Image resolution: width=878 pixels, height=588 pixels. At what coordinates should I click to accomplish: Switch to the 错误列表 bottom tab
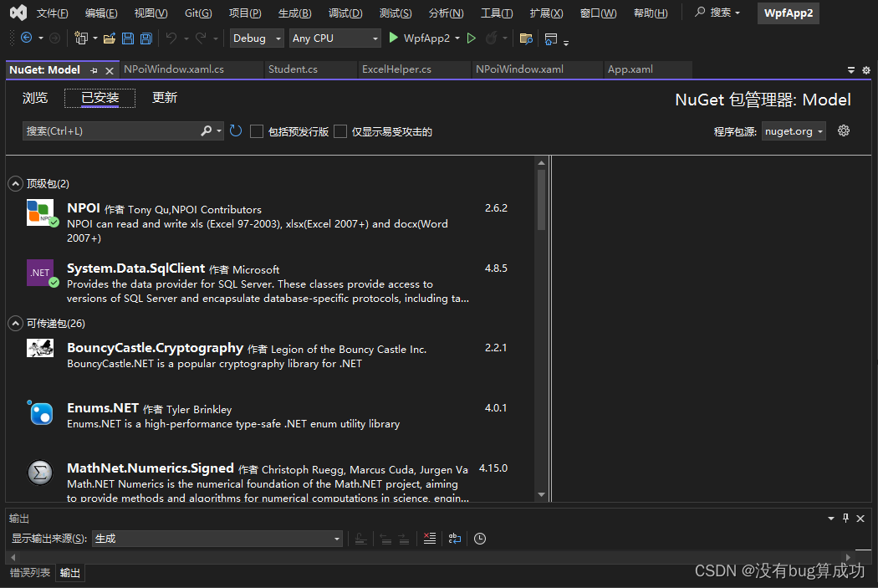point(30,573)
